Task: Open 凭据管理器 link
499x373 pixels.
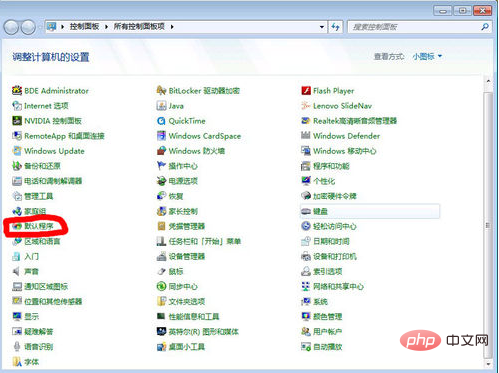Action: 187,226
